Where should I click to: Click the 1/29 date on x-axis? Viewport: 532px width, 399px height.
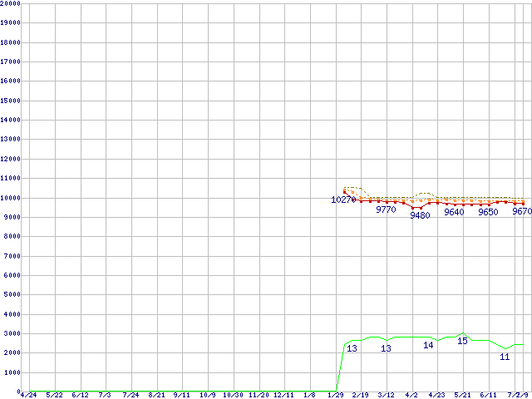[x=336, y=395]
